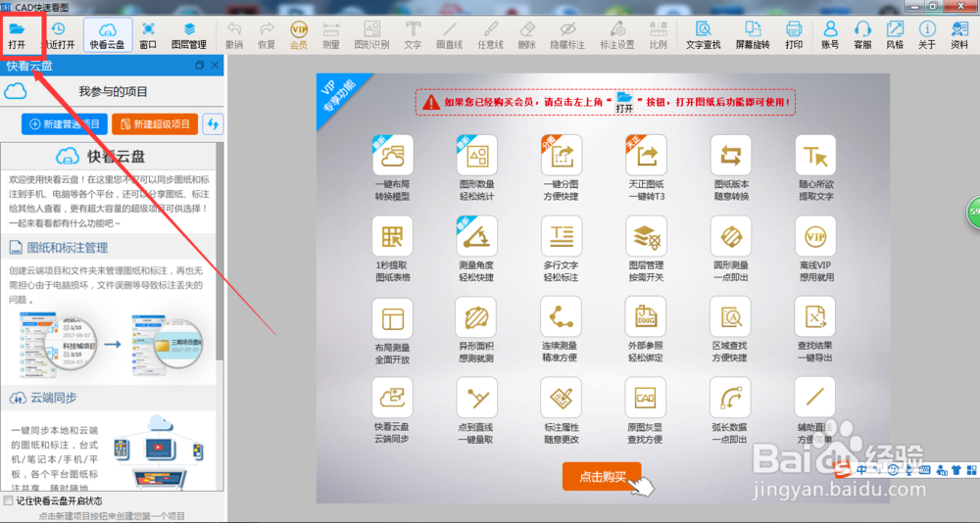Click the 查找结果一键导出 feature icon
980x523 pixels.
click(815, 316)
